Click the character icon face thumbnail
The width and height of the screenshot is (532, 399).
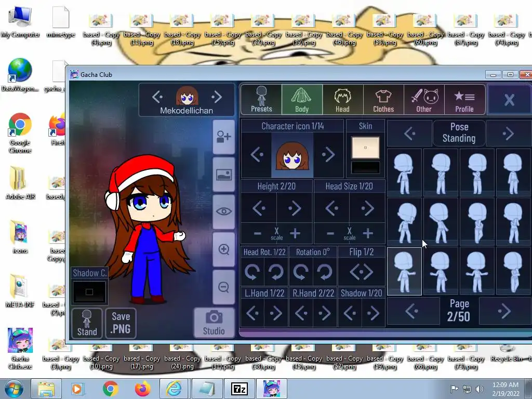pyautogui.click(x=292, y=155)
